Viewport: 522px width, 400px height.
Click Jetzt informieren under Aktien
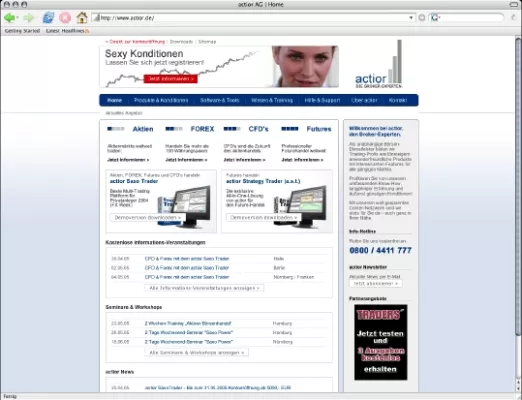click(128, 160)
